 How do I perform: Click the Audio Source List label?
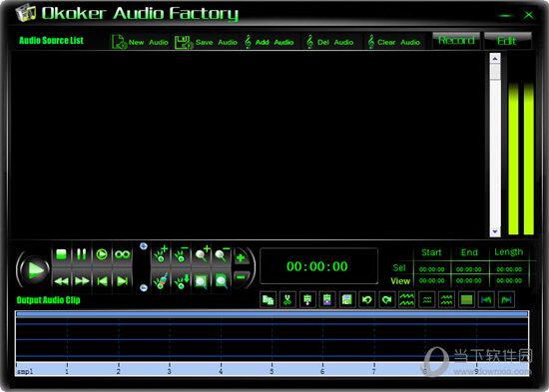[51, 41]
